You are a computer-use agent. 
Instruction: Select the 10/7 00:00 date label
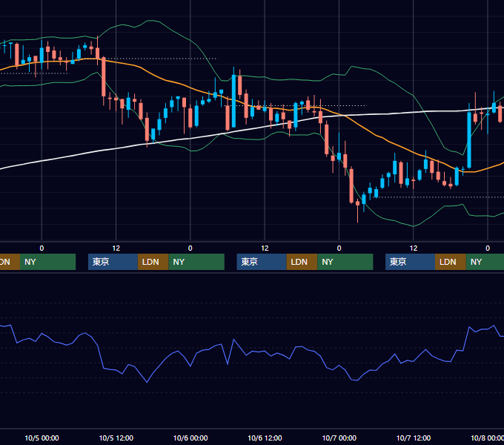point(339,438)
